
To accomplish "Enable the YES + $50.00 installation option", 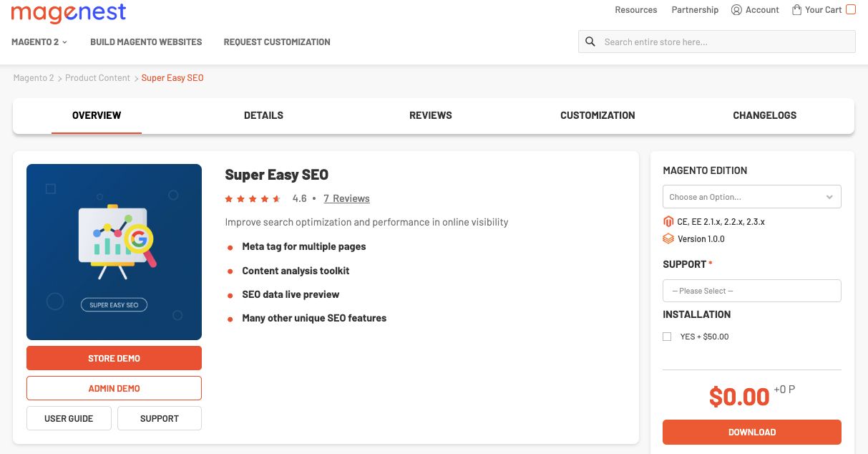I will (667, 336).
